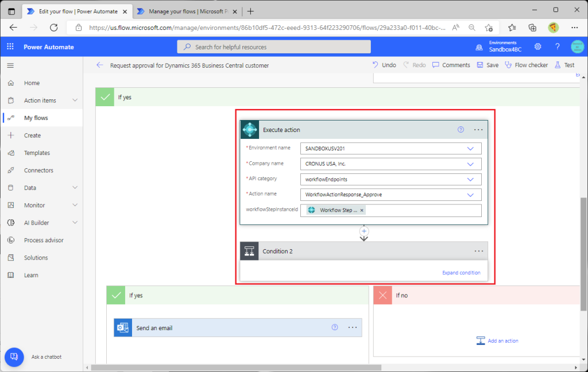The width and height of the screenshot is (588, 372).
Task: Open Power Automate settings gear
Action: coord(537,46)
